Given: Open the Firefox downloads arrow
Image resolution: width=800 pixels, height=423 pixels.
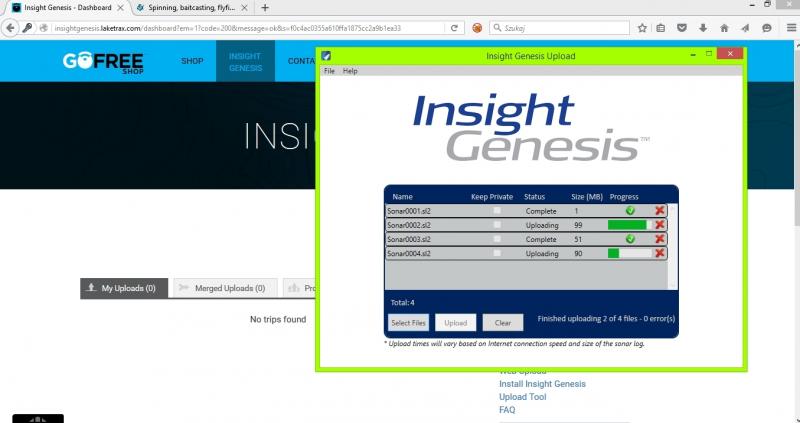Looking at the screenshot, I should coord(702,28).
